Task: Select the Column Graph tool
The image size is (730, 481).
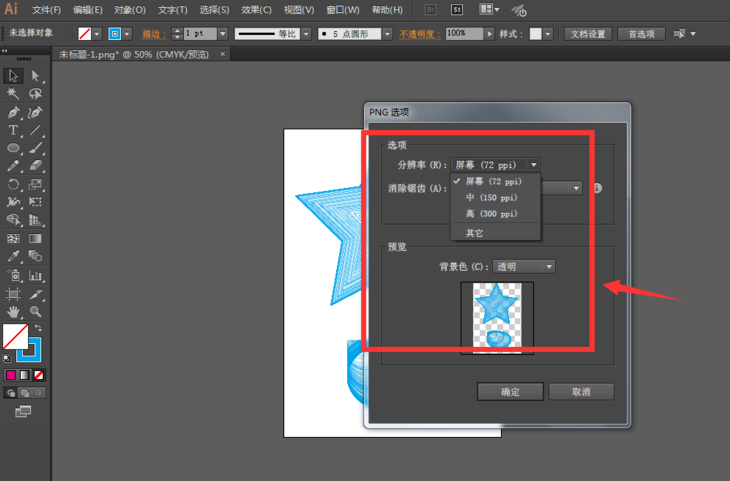Action: [x=35, y=275]
